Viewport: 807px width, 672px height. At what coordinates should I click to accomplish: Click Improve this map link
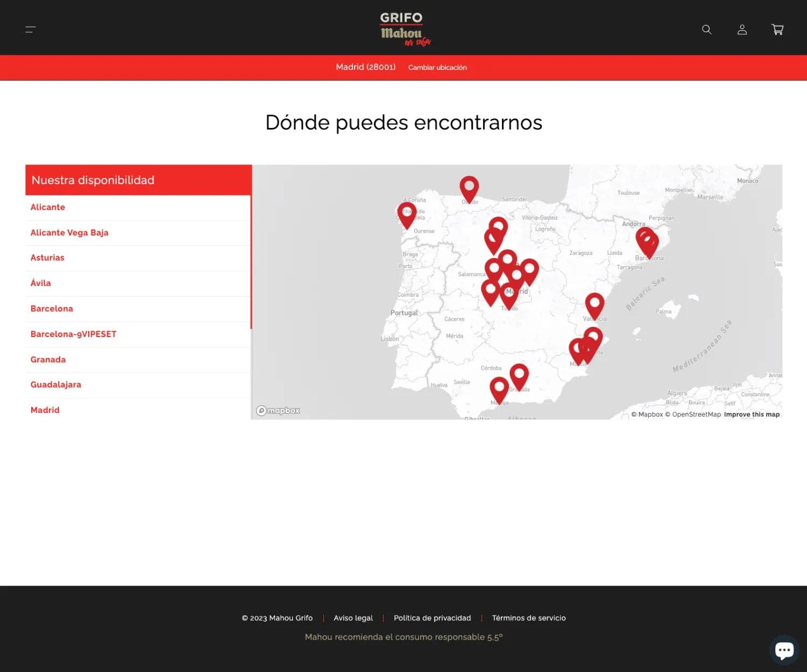pyautogui.click(x=752, y=414)
